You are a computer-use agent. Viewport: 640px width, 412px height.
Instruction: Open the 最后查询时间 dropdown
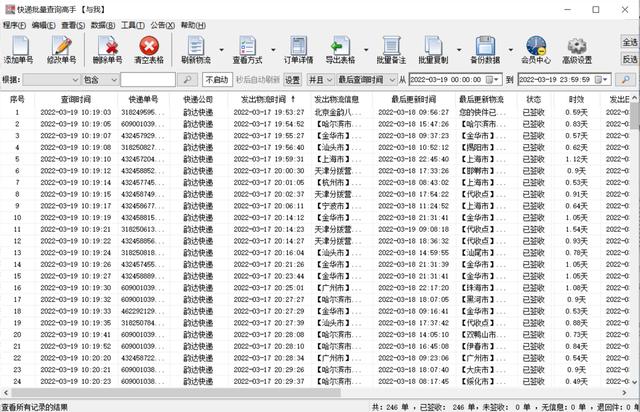[366, 80]
